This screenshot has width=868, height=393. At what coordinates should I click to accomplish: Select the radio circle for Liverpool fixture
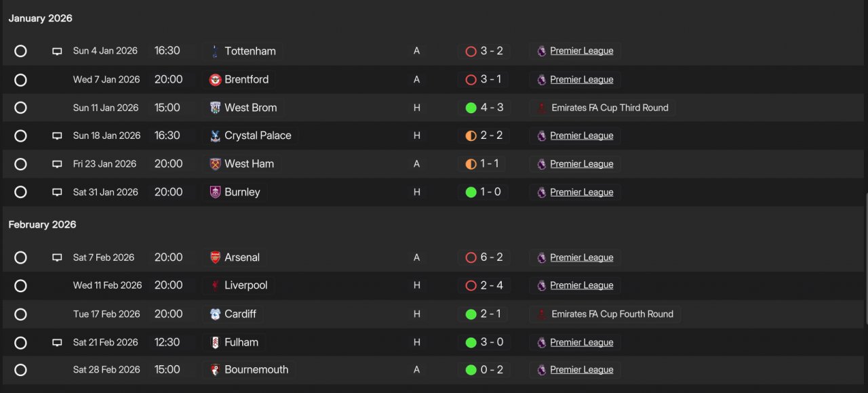pyautogui.click(x=20, y=286)
